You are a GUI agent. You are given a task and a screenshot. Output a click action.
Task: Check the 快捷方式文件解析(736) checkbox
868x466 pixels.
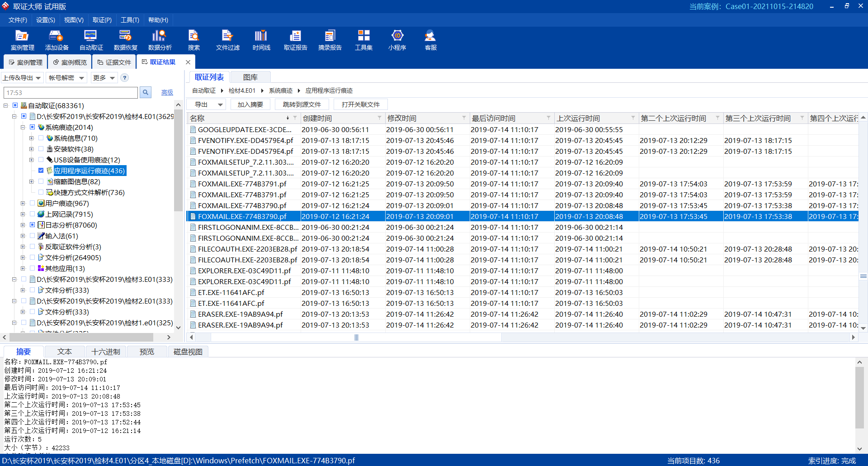point(41,192)
